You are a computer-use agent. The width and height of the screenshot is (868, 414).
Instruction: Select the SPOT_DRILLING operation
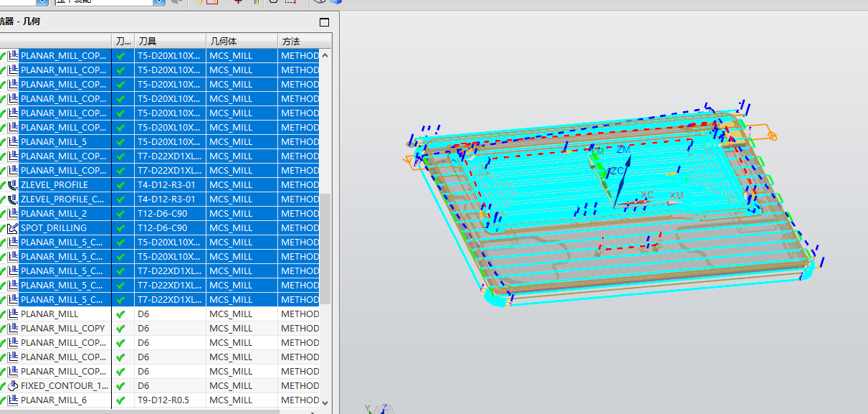click(x=54, y=227)
